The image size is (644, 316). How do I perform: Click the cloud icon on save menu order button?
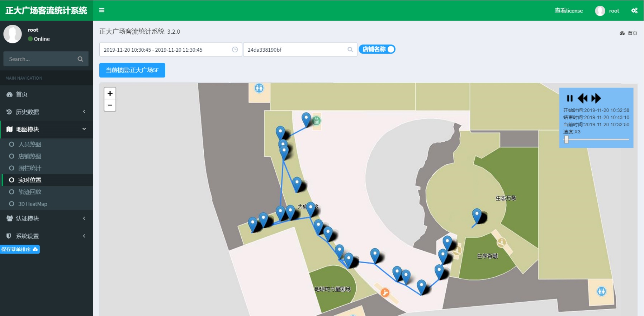[x=35, y=249]
